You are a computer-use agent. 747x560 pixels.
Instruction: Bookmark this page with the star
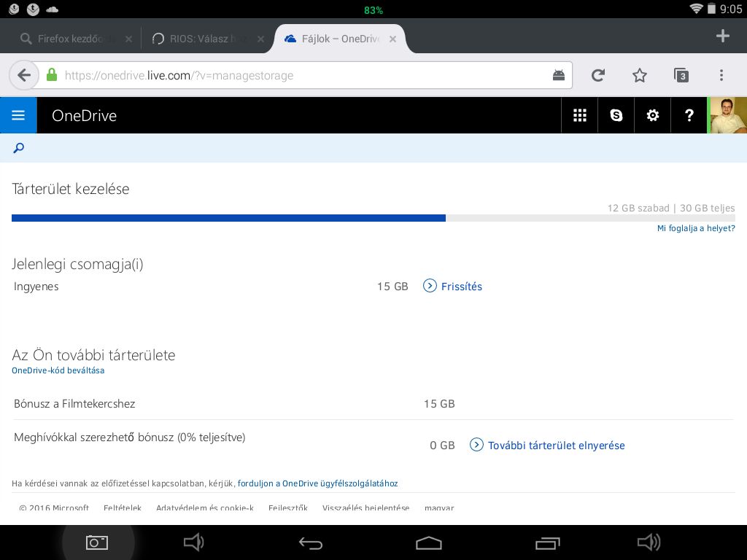tap(639, 75)
